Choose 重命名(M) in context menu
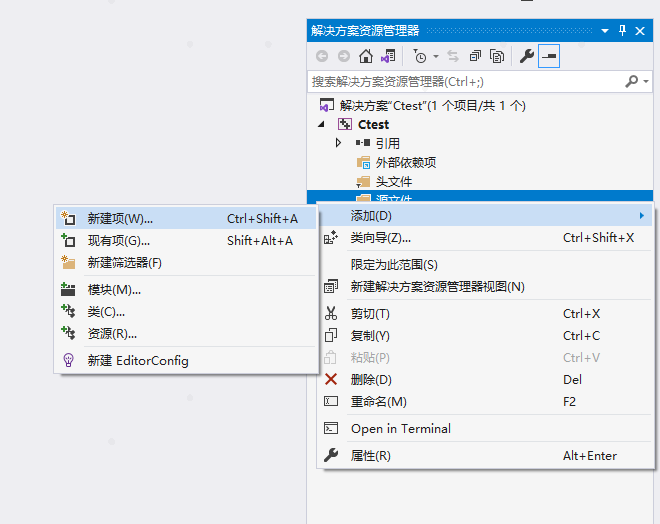This screenshot has height=524, width=660. [x=485, y=402]
